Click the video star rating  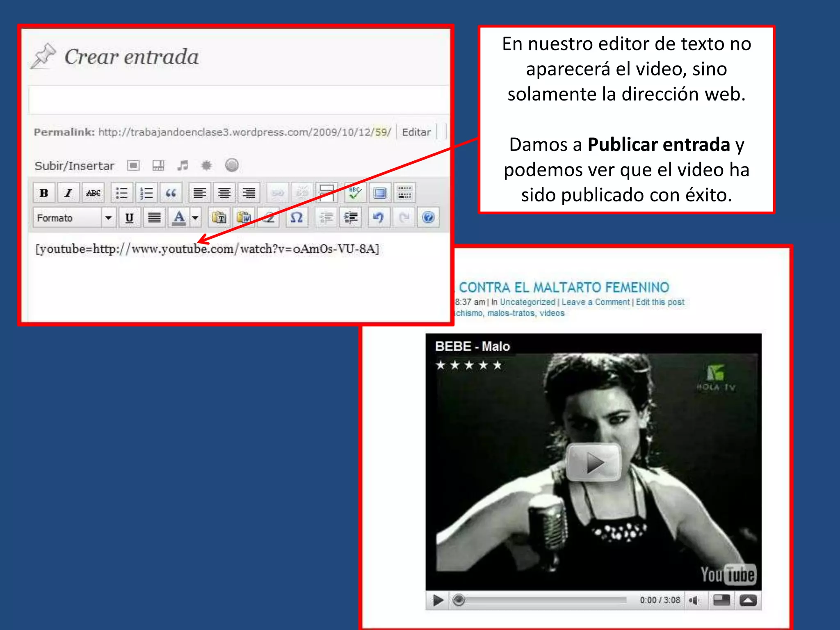click(469, 365)
